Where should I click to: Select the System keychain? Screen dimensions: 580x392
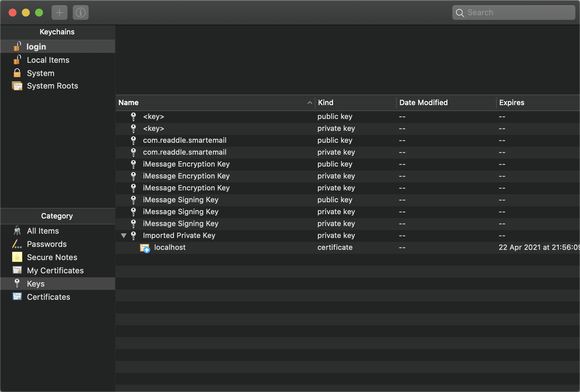click(58, 73)
